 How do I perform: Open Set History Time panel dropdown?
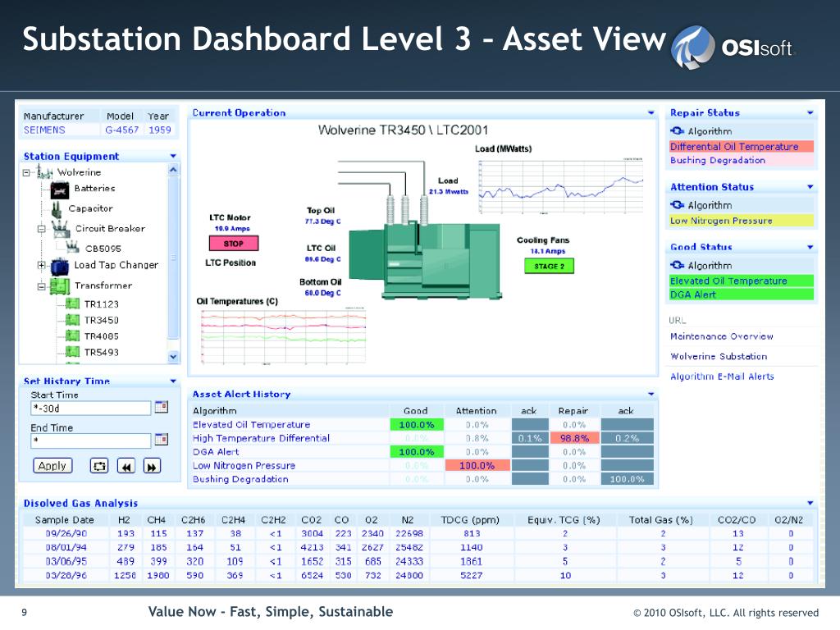click(x=173, y=381)
